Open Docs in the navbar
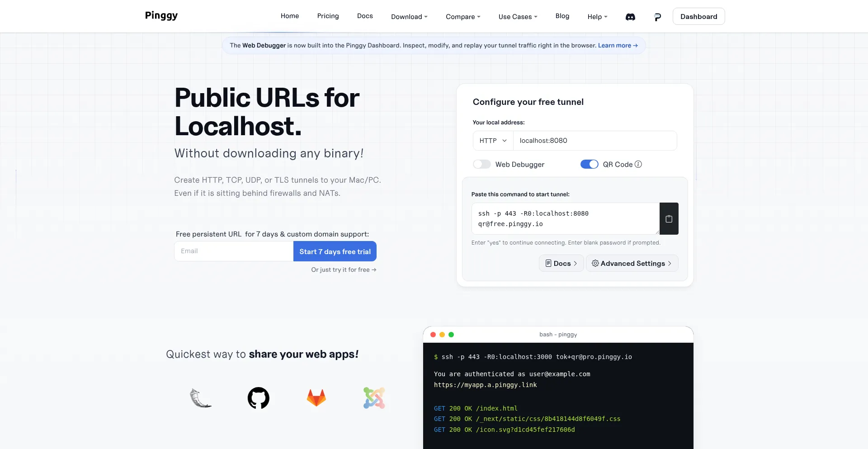Screen dimensions: 868x449 (x=365, y=16)
